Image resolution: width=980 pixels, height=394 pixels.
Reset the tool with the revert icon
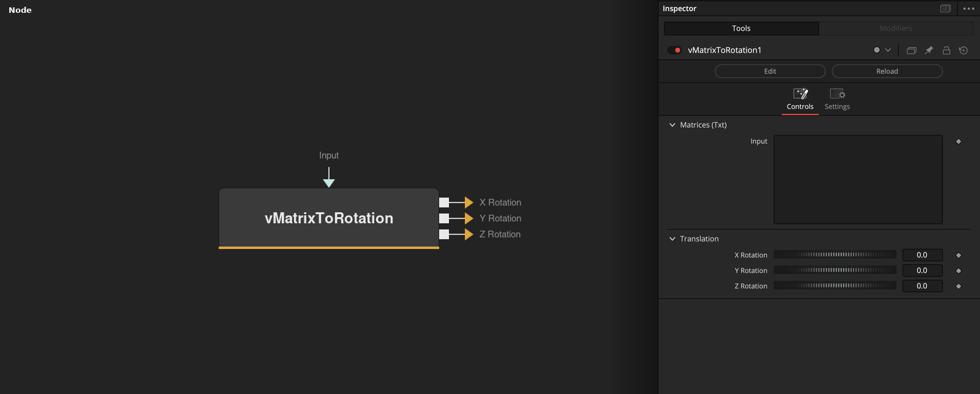tap(963, 50)
